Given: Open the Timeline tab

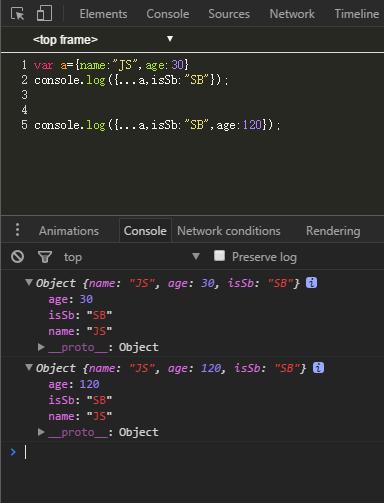Looking at the screenshot, I should [357, 14].
